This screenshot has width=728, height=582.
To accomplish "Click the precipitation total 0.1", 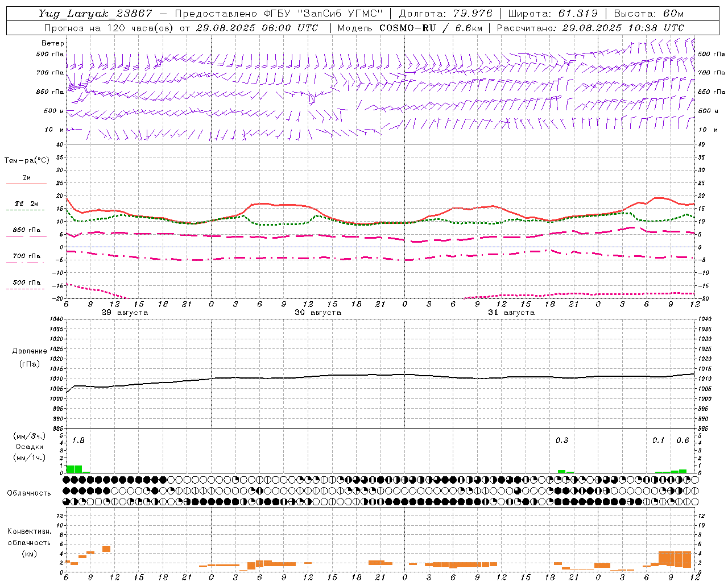I will click(658, 440).
